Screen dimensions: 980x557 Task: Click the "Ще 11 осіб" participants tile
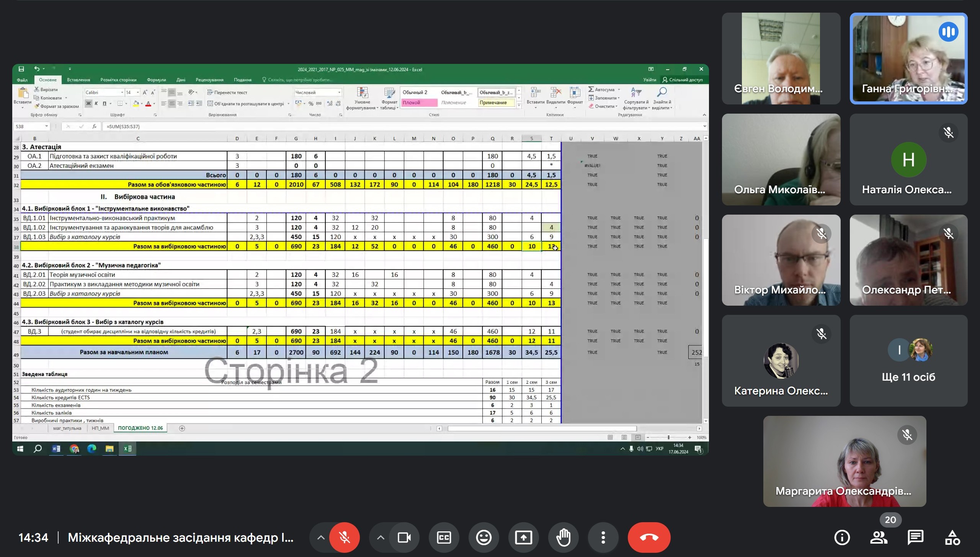pos(908,360)
